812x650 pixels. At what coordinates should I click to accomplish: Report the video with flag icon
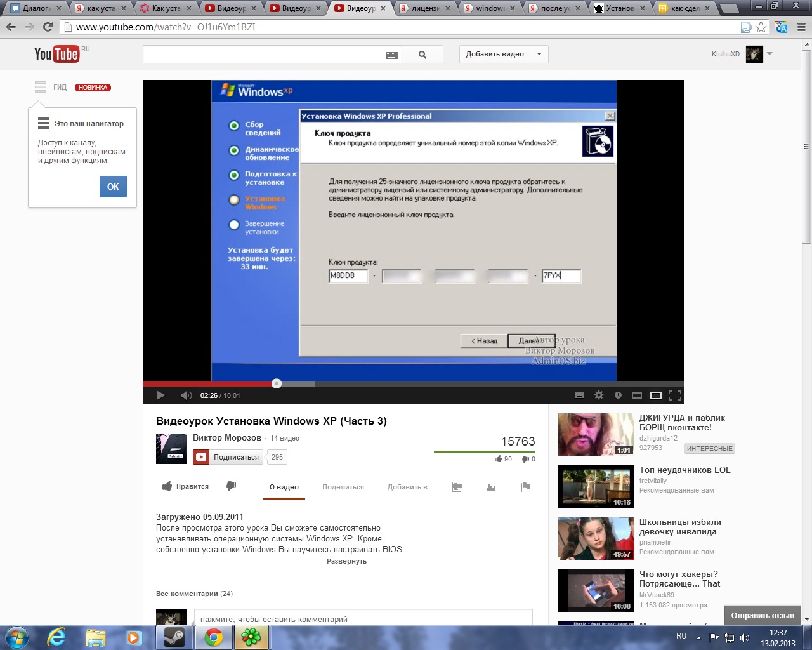pyautogui.click(x=526, y=487)
